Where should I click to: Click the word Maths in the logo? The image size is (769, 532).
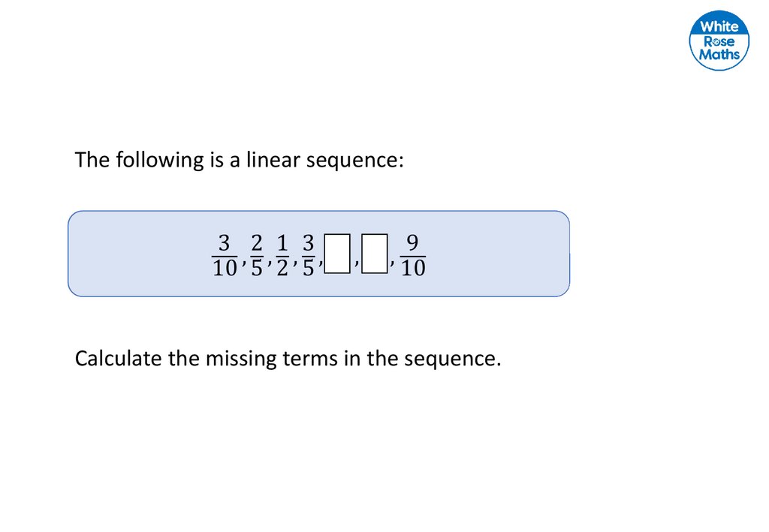click(719, 55)
